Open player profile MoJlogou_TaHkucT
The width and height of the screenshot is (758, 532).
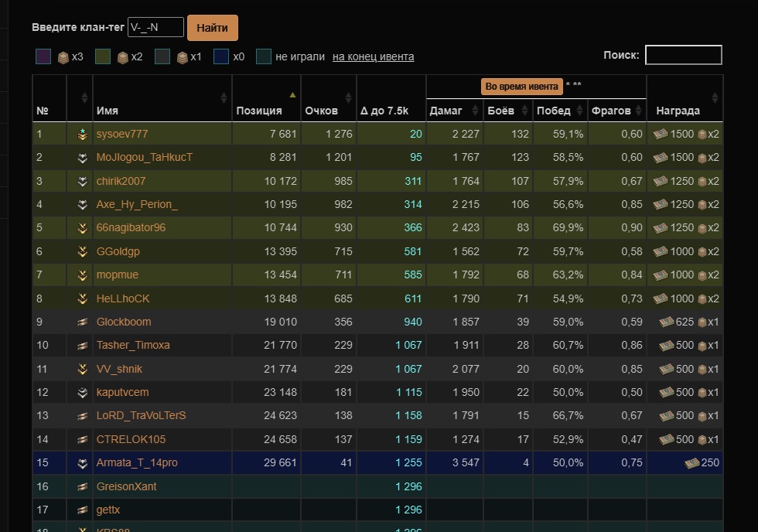click(x=145, y=158)
